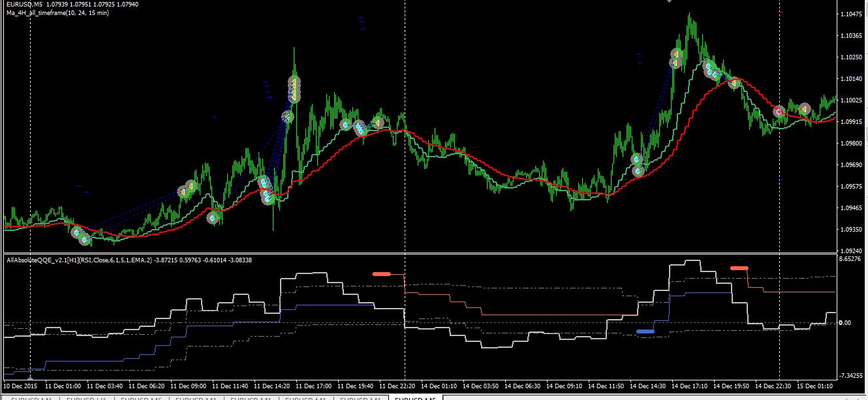This screenshot has width=868, height=400.
Task: Click the isolated trade marker near 11 Dec 11:40
Action: click(213, 218)
